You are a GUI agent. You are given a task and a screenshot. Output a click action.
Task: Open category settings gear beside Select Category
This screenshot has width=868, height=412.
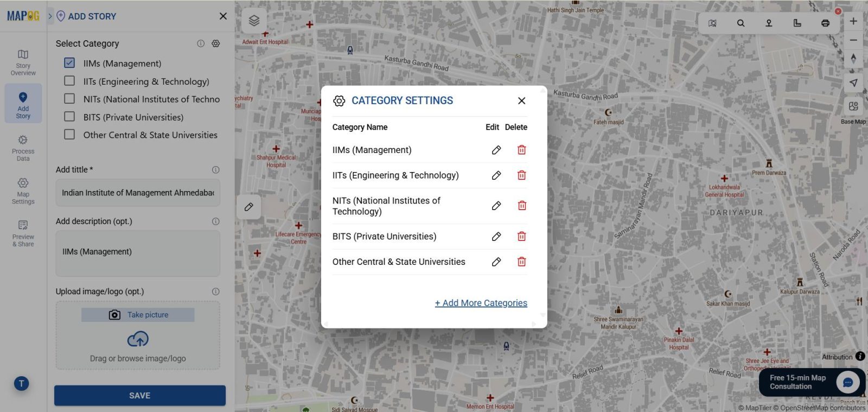coord(216,43)
